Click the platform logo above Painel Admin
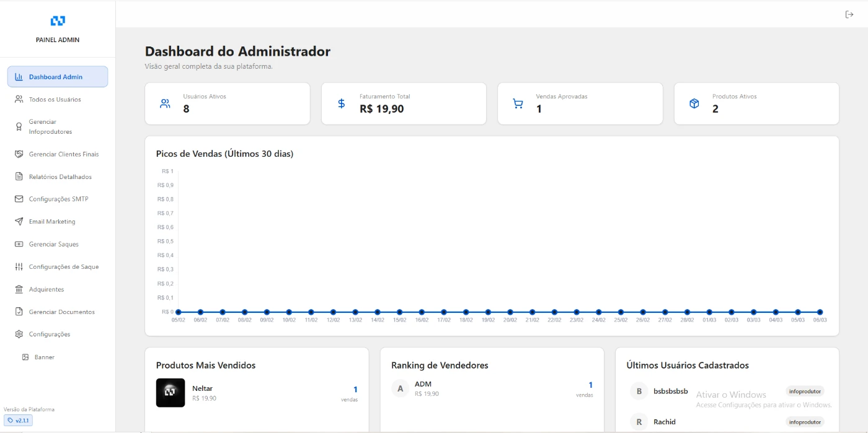868x433 pixels. click(58, 21)
